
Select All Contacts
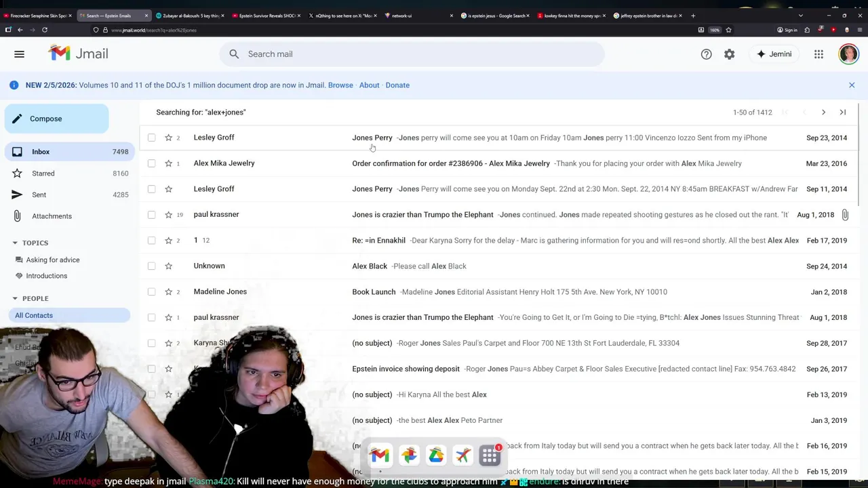(x=68, y=315)
